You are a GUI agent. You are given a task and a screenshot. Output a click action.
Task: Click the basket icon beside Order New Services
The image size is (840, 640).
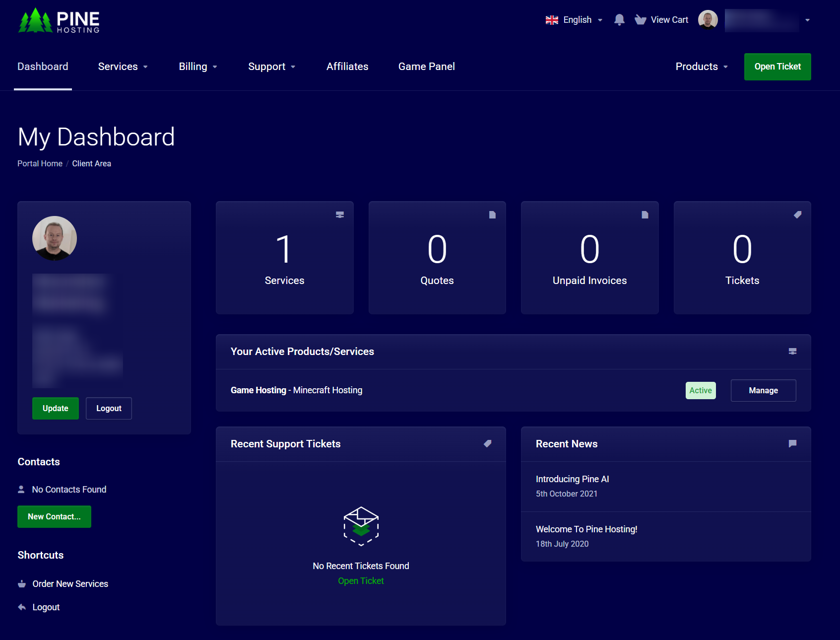point(22,584)
